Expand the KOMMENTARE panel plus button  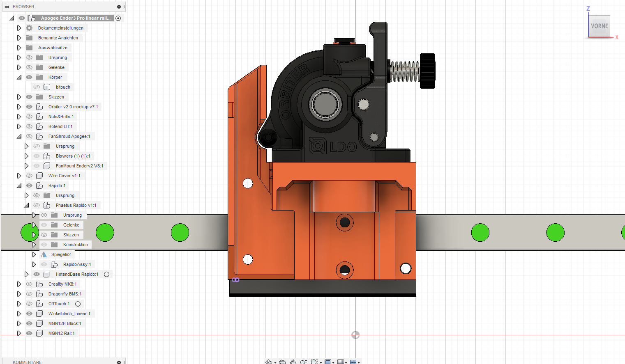(119, 362)
